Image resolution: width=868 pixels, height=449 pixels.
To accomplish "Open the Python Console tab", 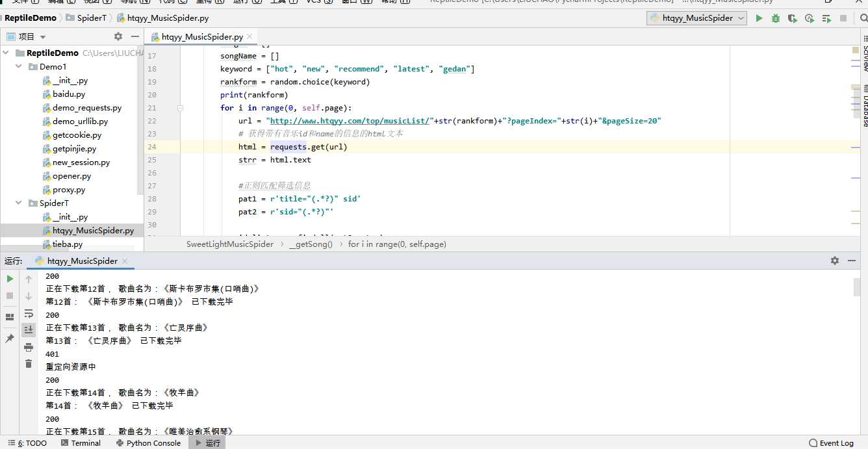I will [148, 443].
